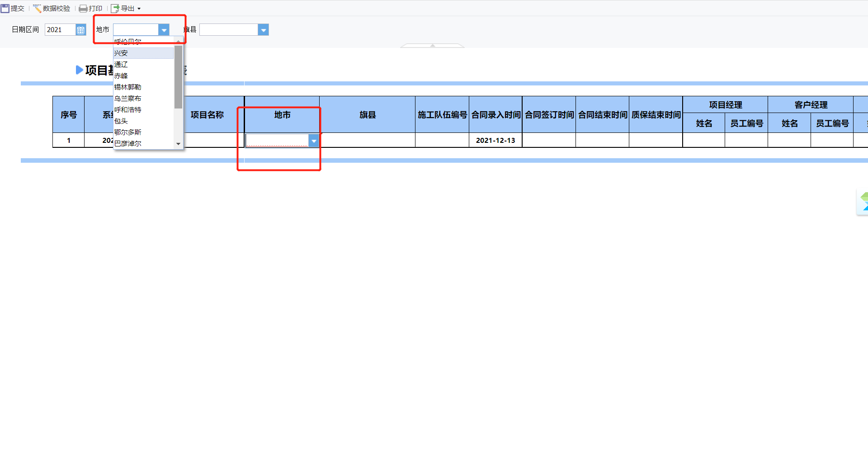The height and width of the screenshot is (462, 868).
Task: Click the floating side widget at right edge
Action: pyautogui.click(x=863, y=202)
